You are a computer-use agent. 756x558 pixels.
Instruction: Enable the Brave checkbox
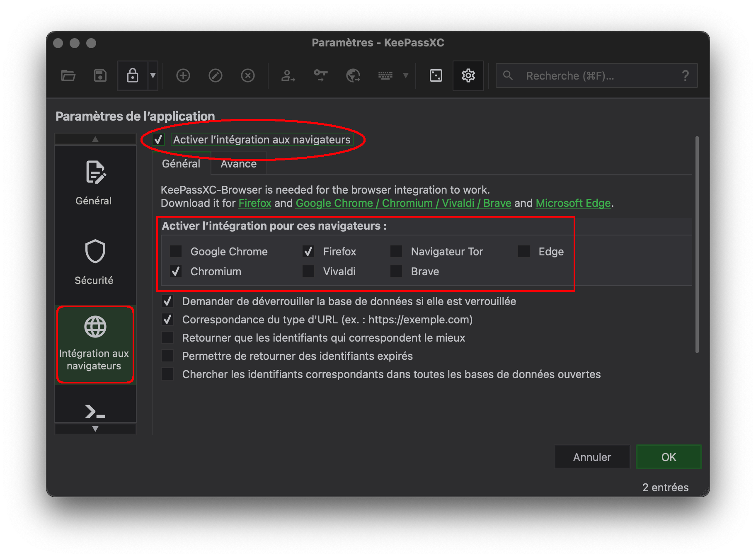pos(396,271)
